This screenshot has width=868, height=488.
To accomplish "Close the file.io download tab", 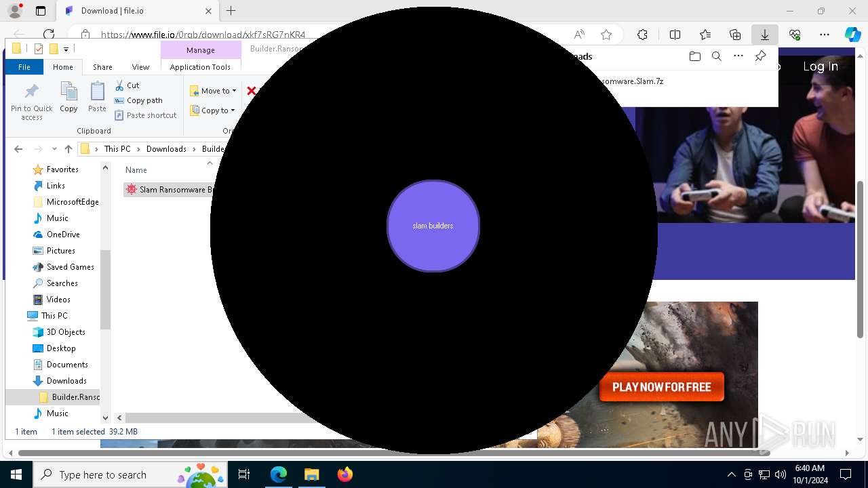I will coord(209,11).
